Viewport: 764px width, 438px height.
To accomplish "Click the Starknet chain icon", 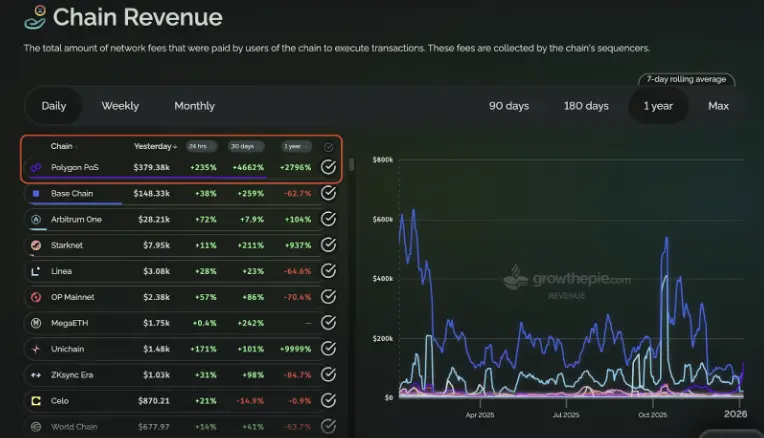I will coord(36,245).
